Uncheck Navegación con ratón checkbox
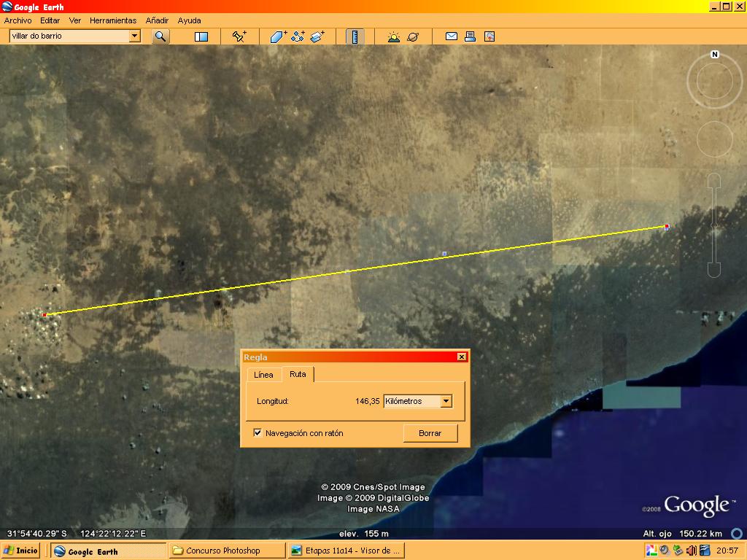The image size is (747, 560). click(x=258, y=433)
